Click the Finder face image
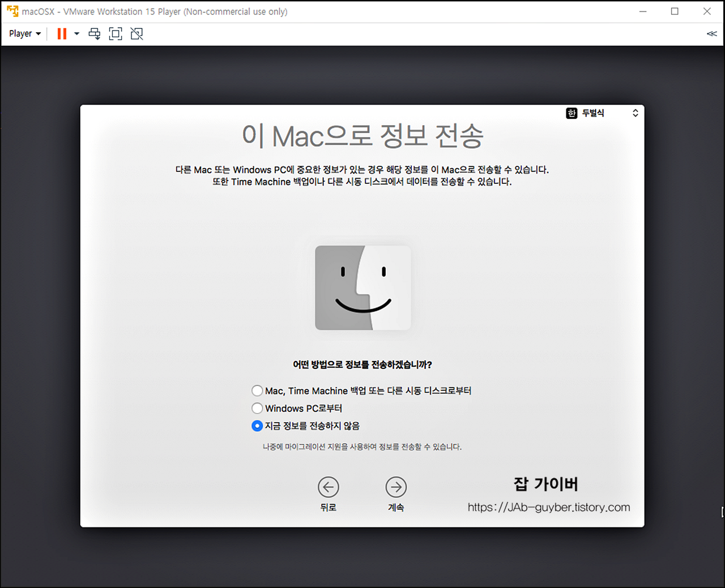Viewport: 725px width, 588px height. coord(363,287)
